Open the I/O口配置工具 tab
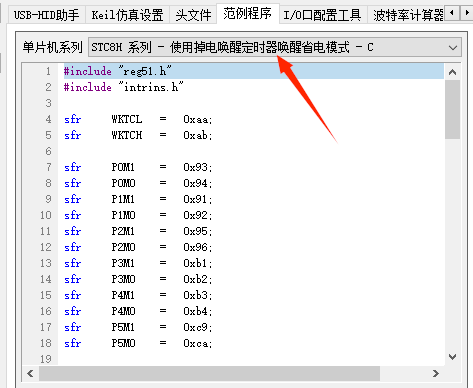473x388 pixels. [322, 15]
